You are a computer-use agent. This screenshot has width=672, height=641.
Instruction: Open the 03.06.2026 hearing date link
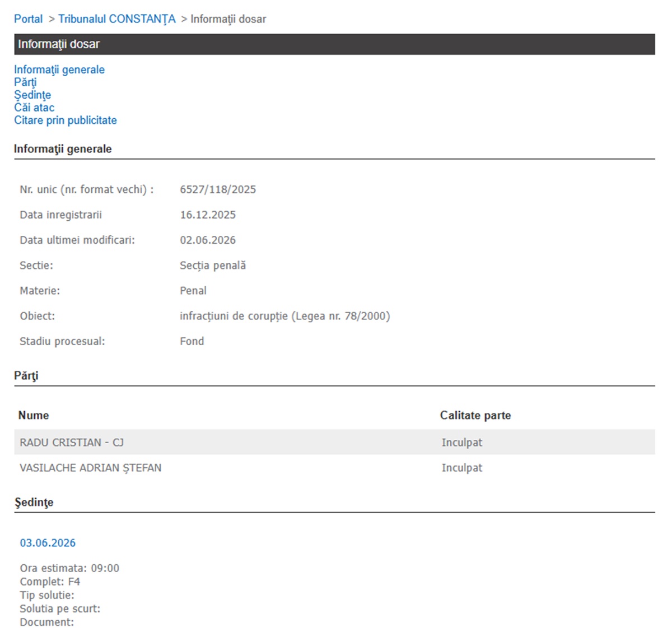[48, 543]
